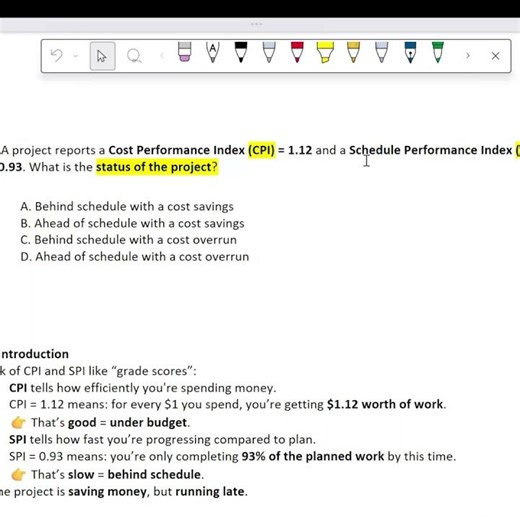Show more pens with right chevron

(468, 56)
